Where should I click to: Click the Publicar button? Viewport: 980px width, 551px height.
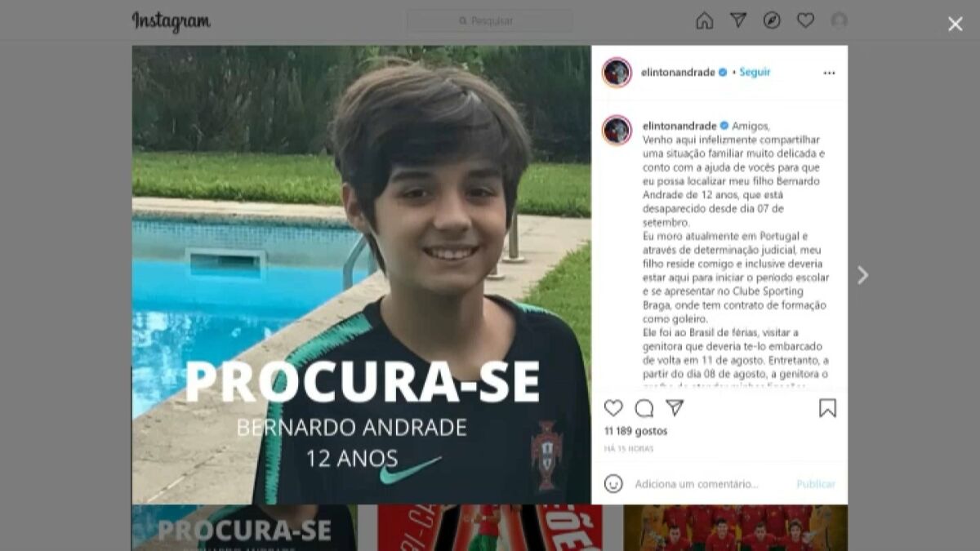816,484
